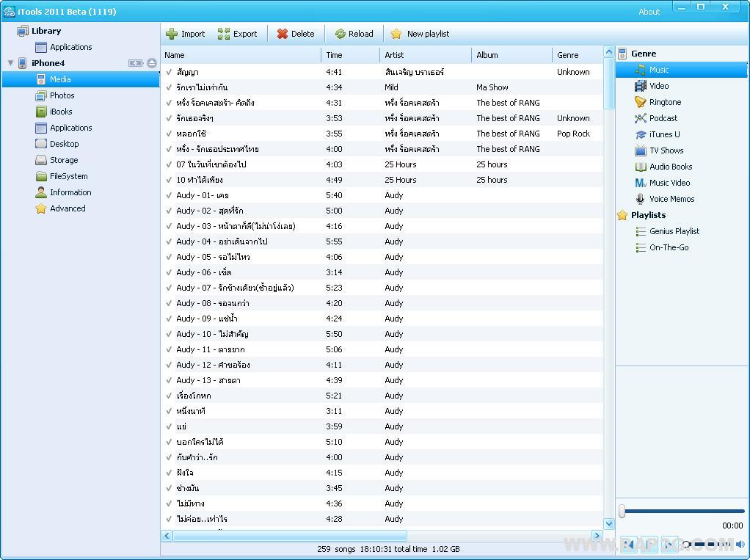750x560 pixels.
Task: Click the volume slider knob
Action: (x=686, y=544)
